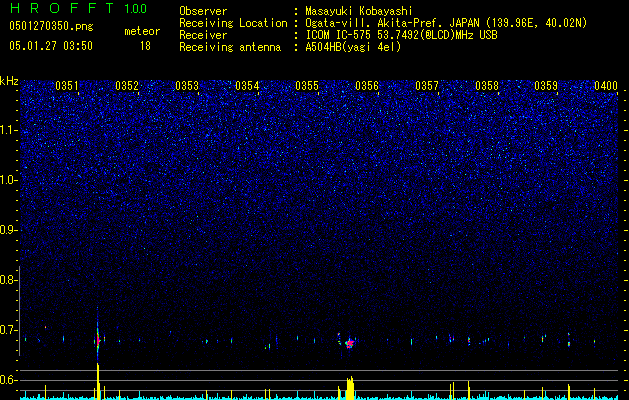Click the meteor count value 18
This screenshot has width=629, height=400.
tap(145, 46)
